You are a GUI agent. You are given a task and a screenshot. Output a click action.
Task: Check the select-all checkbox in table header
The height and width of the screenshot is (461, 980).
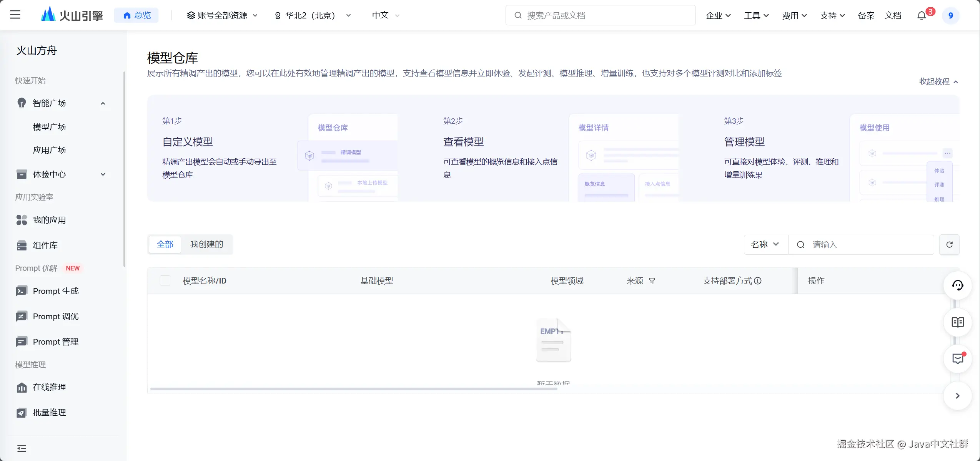165,281
